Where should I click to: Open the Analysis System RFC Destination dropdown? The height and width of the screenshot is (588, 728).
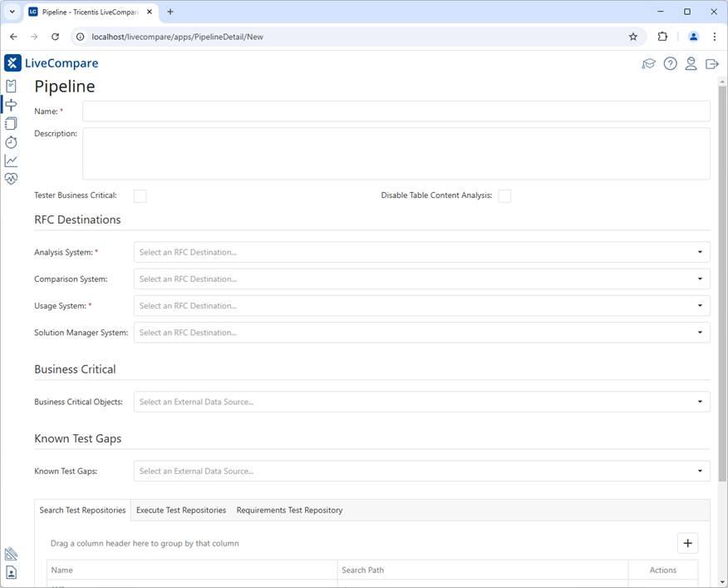point(699,252)
